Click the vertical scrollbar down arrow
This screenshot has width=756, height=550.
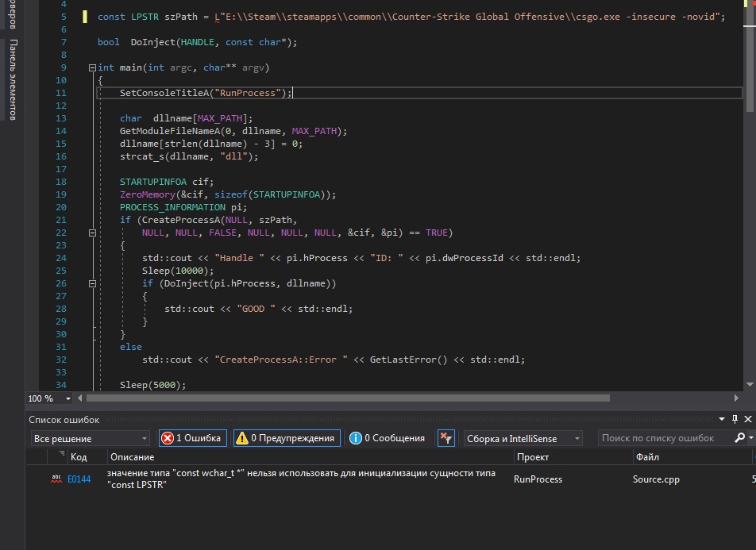pos(750,385)
